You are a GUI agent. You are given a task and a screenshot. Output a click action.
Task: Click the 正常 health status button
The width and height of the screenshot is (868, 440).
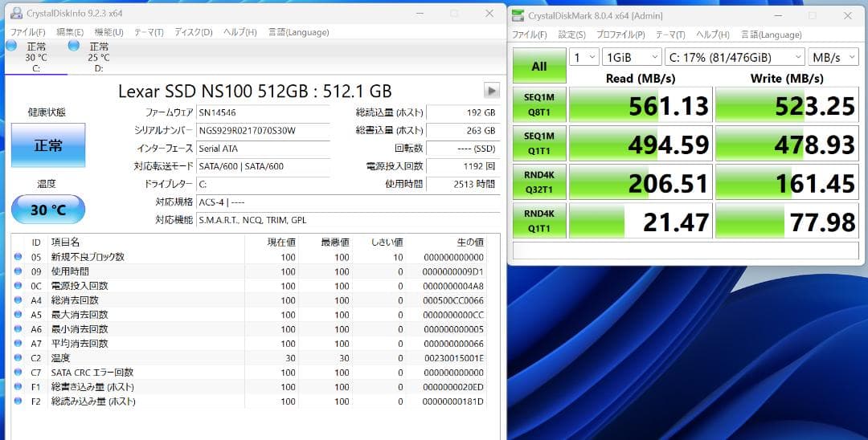[x=48, y=145]
